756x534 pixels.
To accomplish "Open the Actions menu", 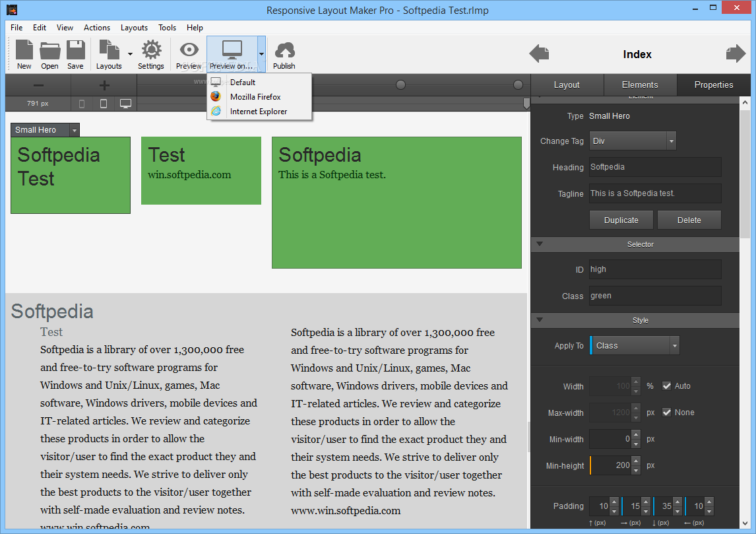I will click(x=97, y=28).
